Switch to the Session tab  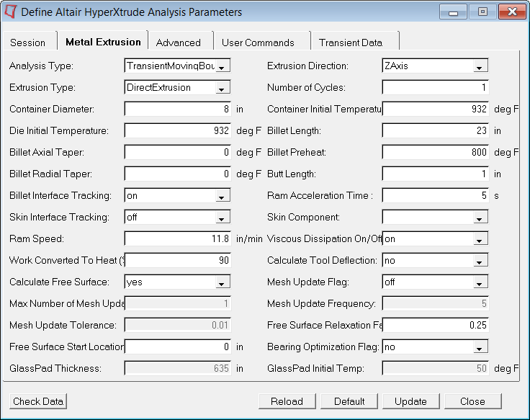click(27, 43)
